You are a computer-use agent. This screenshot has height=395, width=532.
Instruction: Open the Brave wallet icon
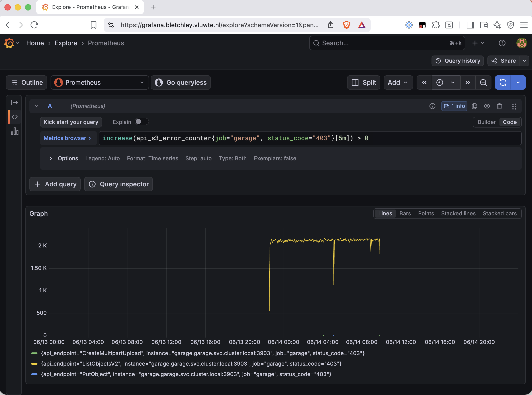[x=484, y=25]
